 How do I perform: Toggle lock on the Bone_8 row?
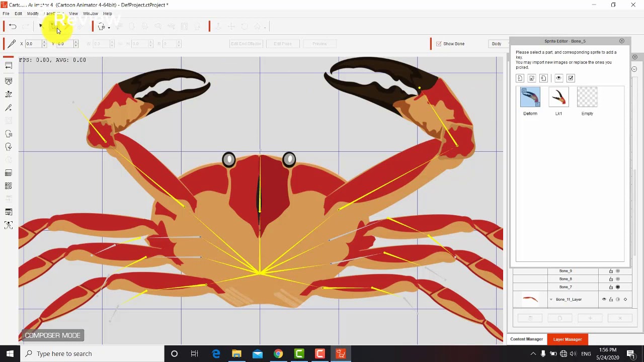[611, 279]
